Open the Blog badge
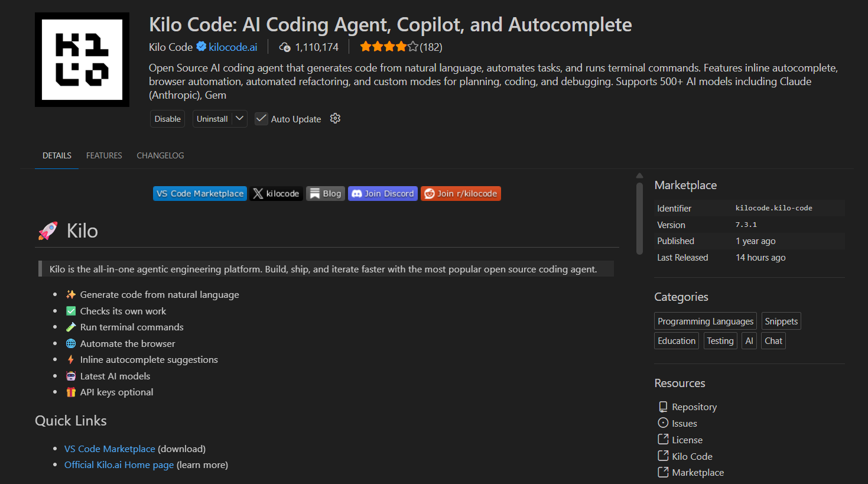 [325, 193]
